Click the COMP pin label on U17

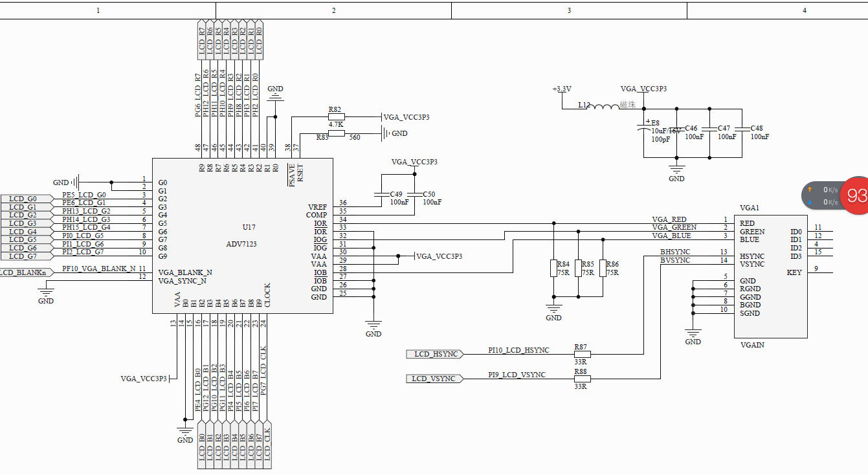(317, 215)
